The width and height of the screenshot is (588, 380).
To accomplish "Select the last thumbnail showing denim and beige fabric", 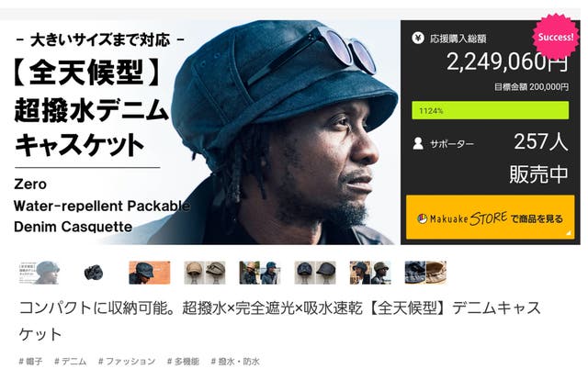I will tap(425, 273).
